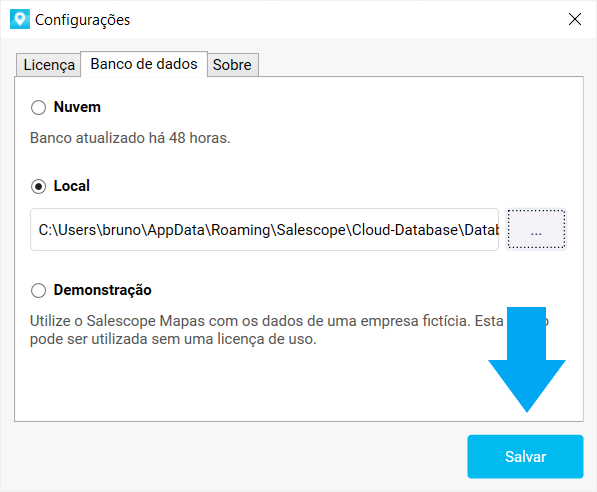The width and height of the screenshot is (597, 492).
Task: Click the bold Local label text
Action: click(72, 186)
